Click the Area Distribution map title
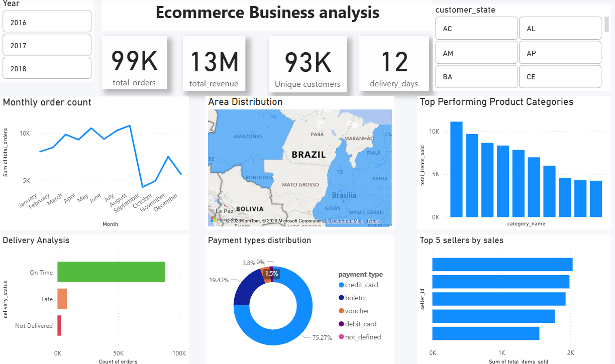This screenshot has width=615, height=364. click(245, 102)
